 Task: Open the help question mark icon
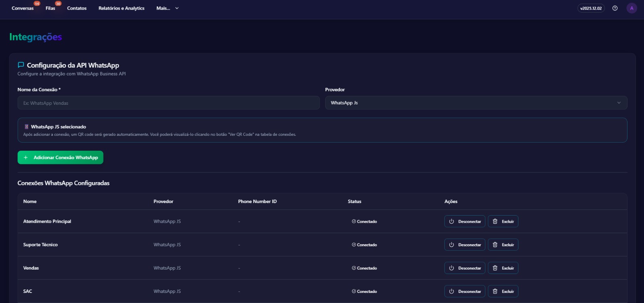(615, 8)
